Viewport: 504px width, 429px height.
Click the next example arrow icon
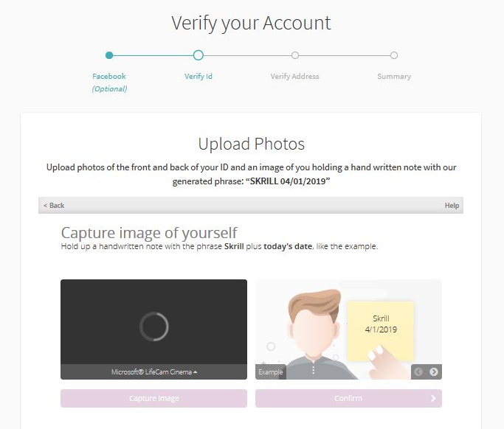click(x=434, y=372)
